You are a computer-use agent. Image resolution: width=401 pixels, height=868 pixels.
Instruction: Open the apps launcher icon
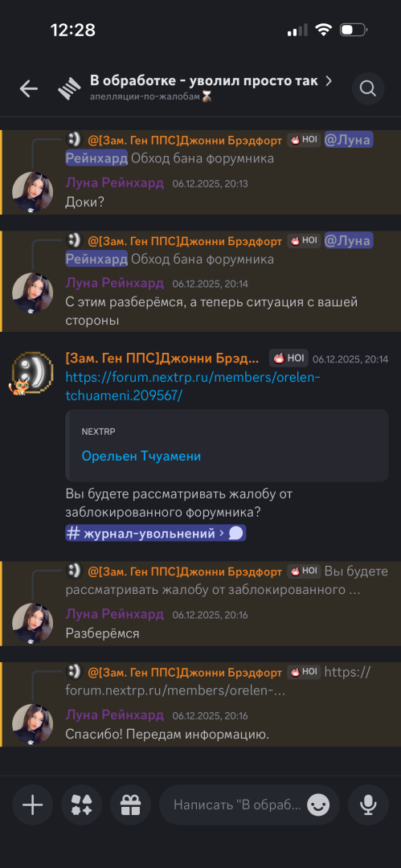[81, 805]
